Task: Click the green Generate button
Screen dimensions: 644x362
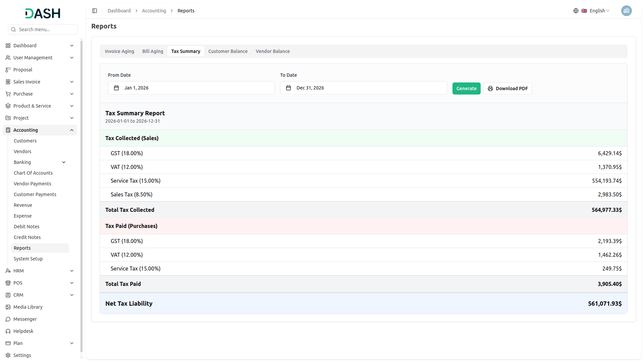Action: (466, 88)
